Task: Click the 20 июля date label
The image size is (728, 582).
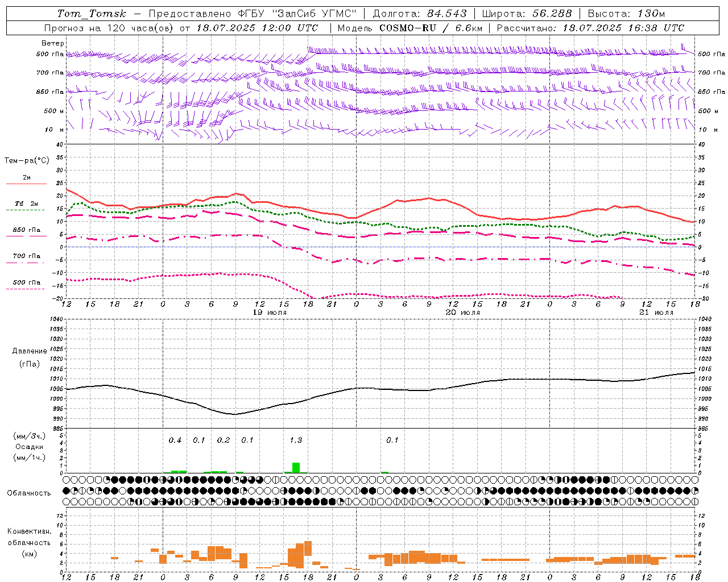Action: [x=463, y=313]
